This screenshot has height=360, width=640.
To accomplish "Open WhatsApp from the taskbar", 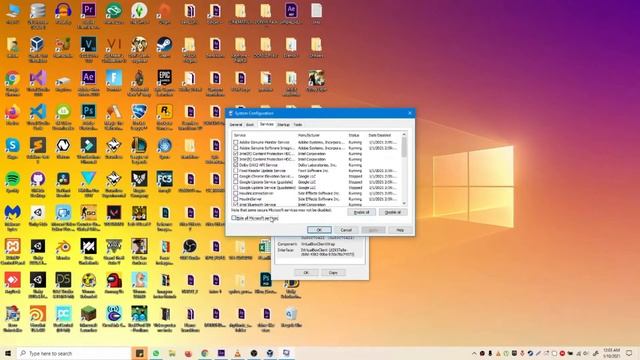I will point(156,353).
